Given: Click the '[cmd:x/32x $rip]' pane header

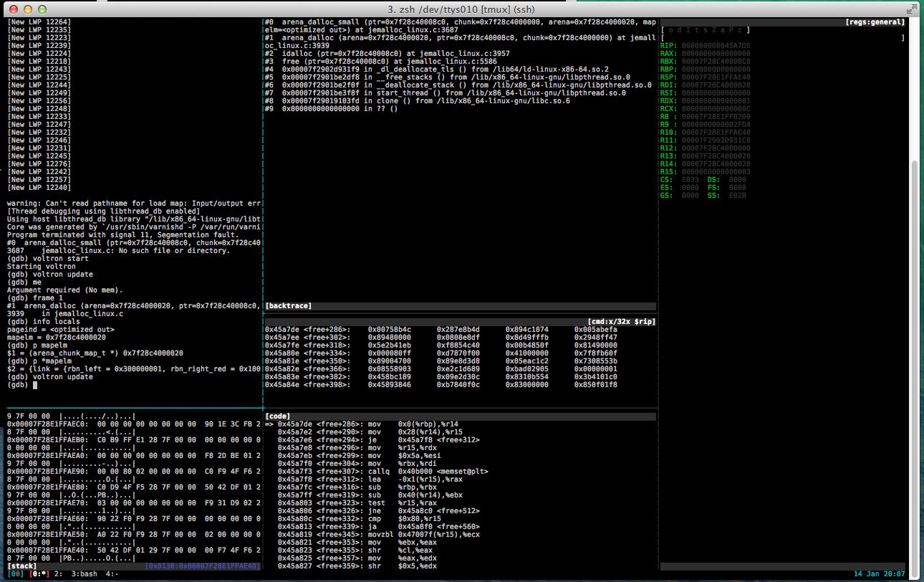Looking at the screenshot, I should pyautogui.click(x=621, y=322).
